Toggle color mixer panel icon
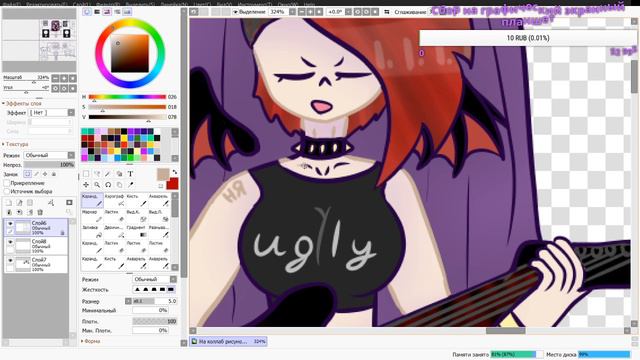 [x=117, y=12]
